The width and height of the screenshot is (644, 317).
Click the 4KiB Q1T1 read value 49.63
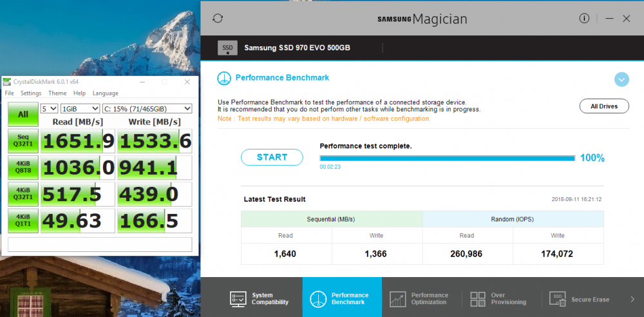78,220
